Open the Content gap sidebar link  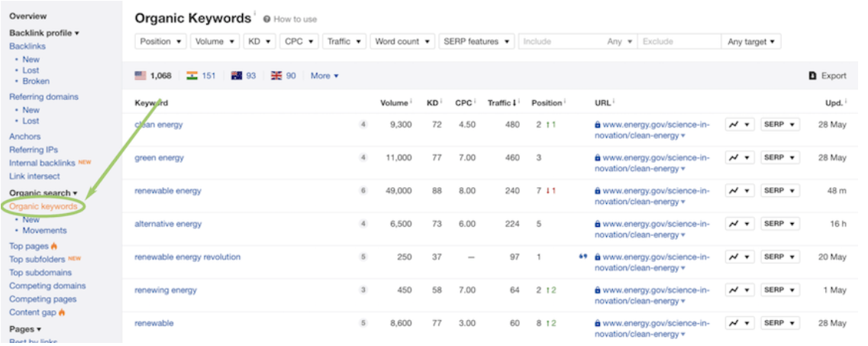(32, 312)
